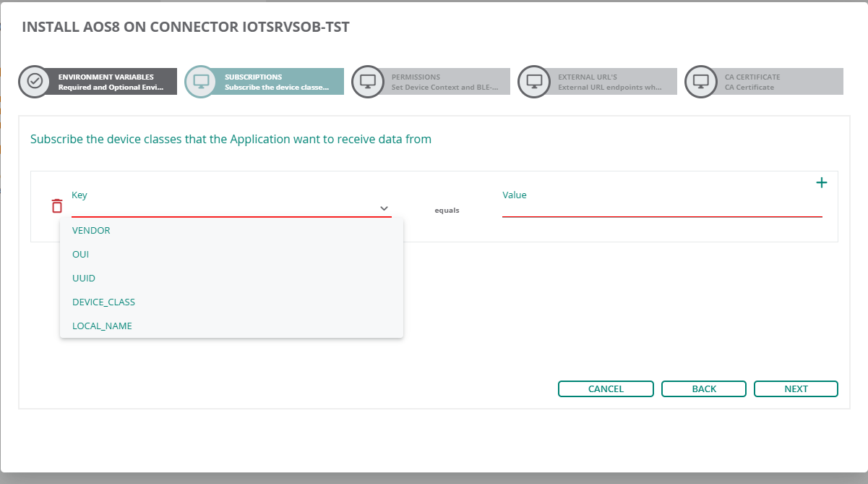Screen dimensions: 868x484
Task: Add a new subscription row with plus icon
Action: click(822, 182)
